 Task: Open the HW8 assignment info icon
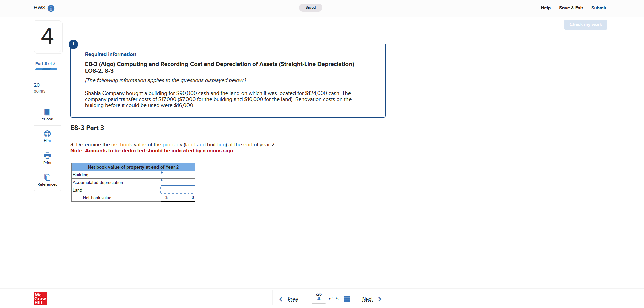pos(51,8)
